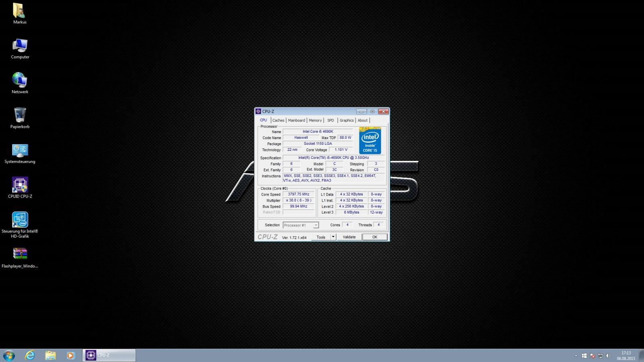The image size is (644, 362).
Task: Maximize the CPU-Z window
Action: 372,111
